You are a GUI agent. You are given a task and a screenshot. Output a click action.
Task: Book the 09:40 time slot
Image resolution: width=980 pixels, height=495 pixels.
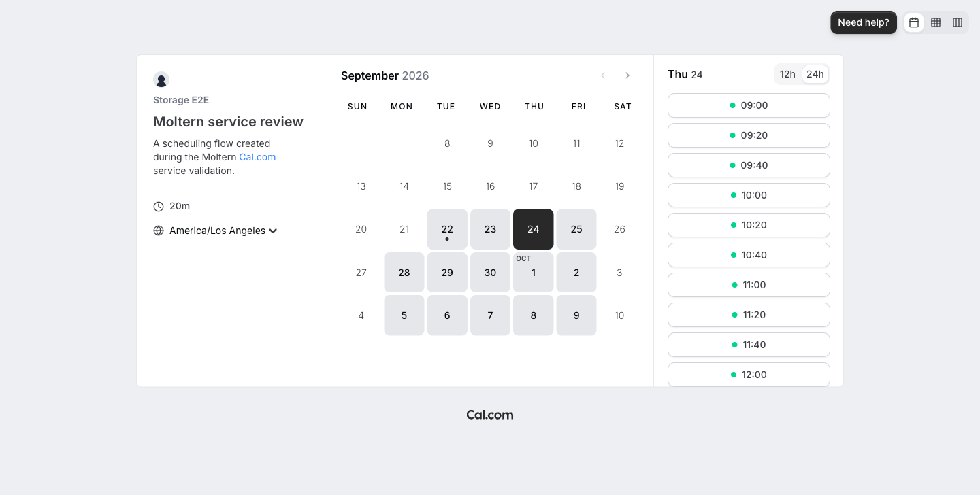coord(749,165)
